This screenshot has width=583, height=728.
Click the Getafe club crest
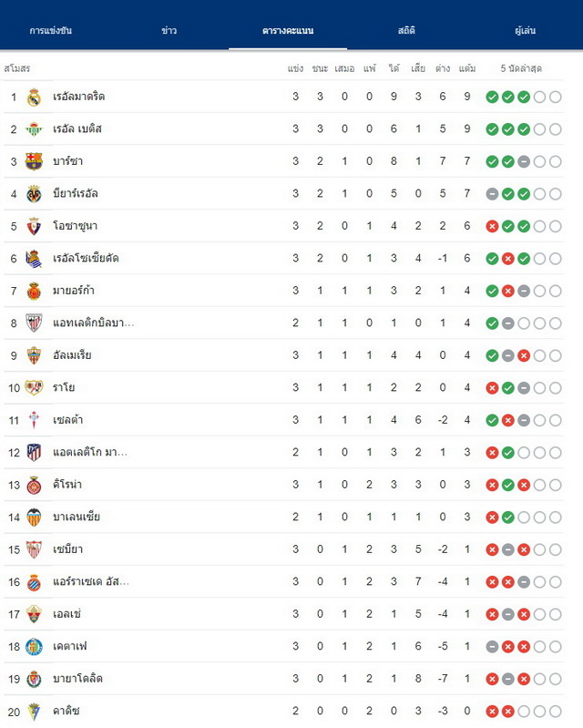click(34, 647)
